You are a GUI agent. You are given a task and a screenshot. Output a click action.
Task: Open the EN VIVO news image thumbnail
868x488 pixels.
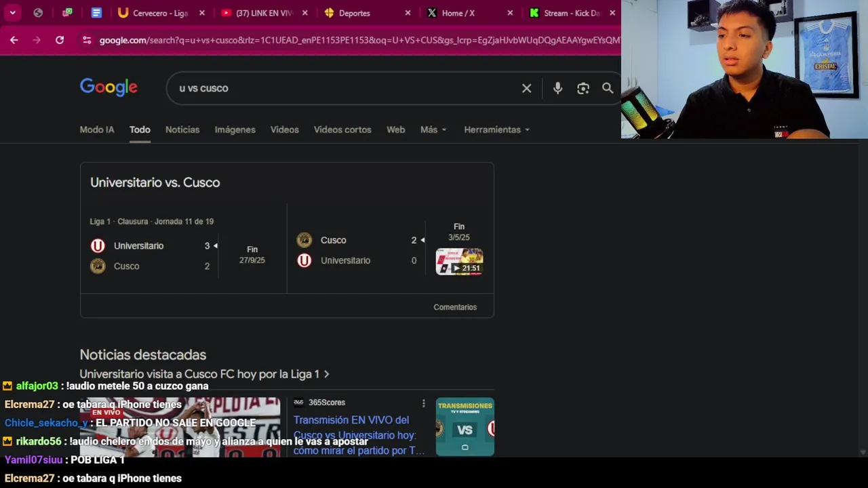pos(180,426)
